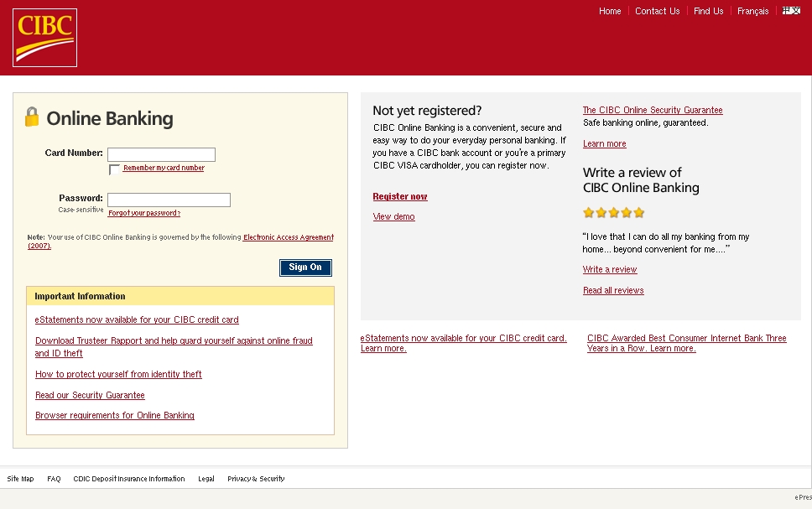This screenshot has height=509, width=812.
Task: Go to Home in the header
Action: pyautogui.click(x=610, y=11)
